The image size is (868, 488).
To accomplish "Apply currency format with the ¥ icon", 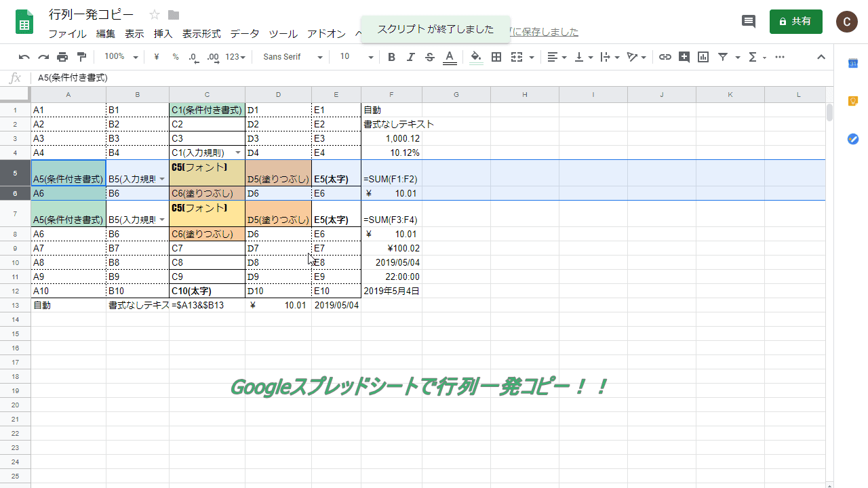I will [157, 57].
